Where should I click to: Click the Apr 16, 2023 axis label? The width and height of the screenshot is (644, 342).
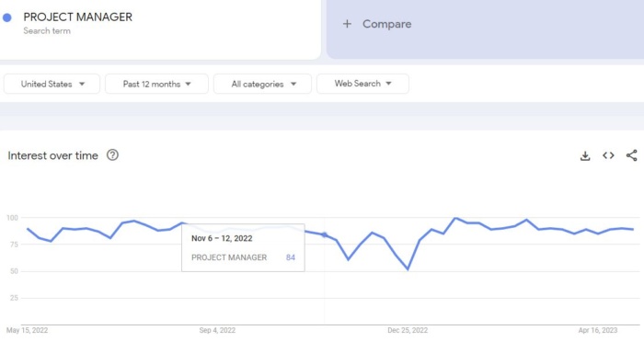[x=598, y=330]
